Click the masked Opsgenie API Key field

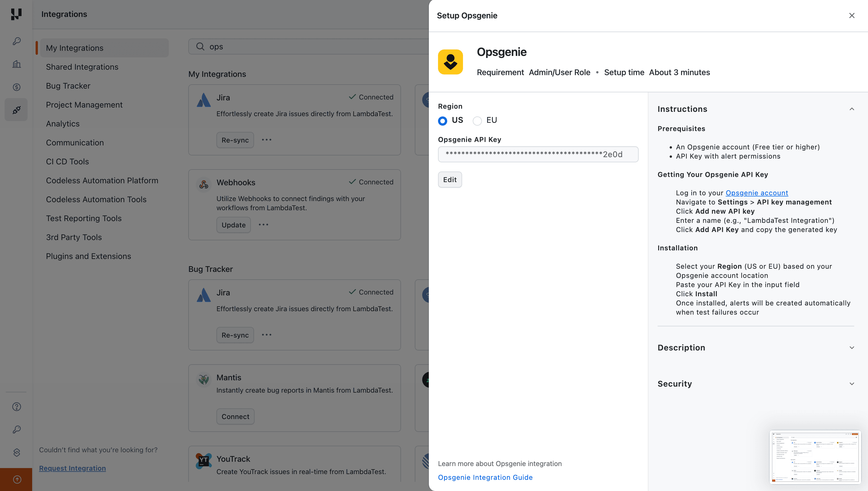538,154
